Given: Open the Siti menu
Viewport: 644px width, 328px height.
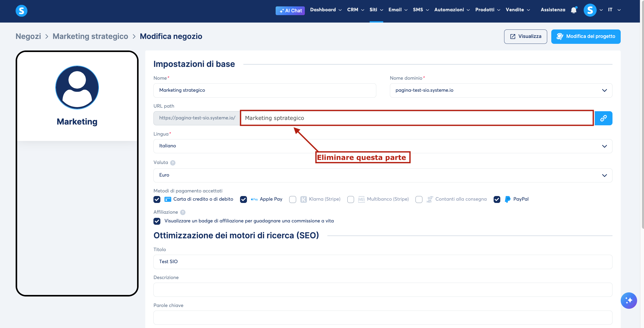Looking at the screenshot, I should 376,10.
